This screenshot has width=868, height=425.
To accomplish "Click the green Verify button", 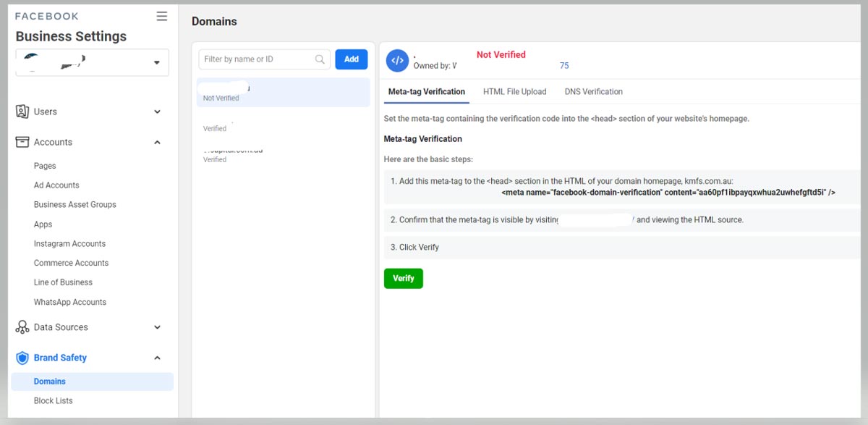I will point(404,278).
